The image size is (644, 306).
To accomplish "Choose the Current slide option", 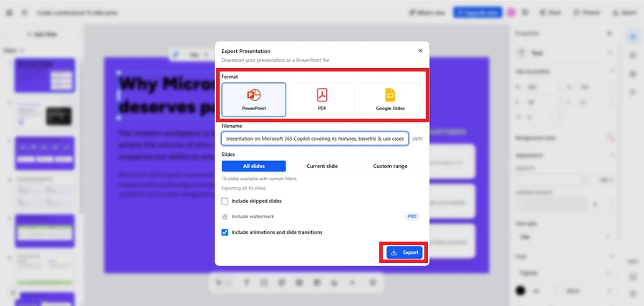I will pos(322,166).
